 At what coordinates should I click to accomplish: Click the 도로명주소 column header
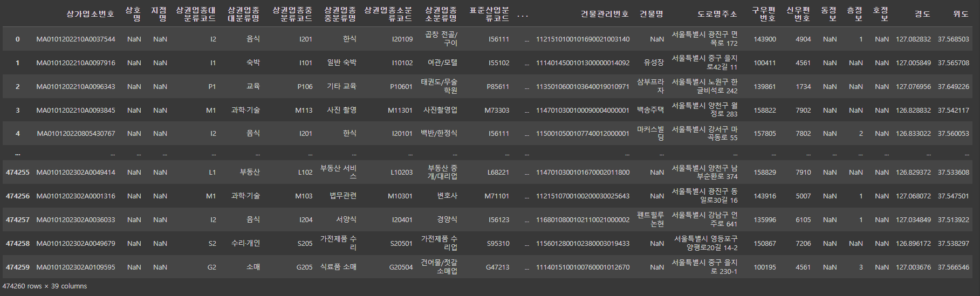click(717, 14)
